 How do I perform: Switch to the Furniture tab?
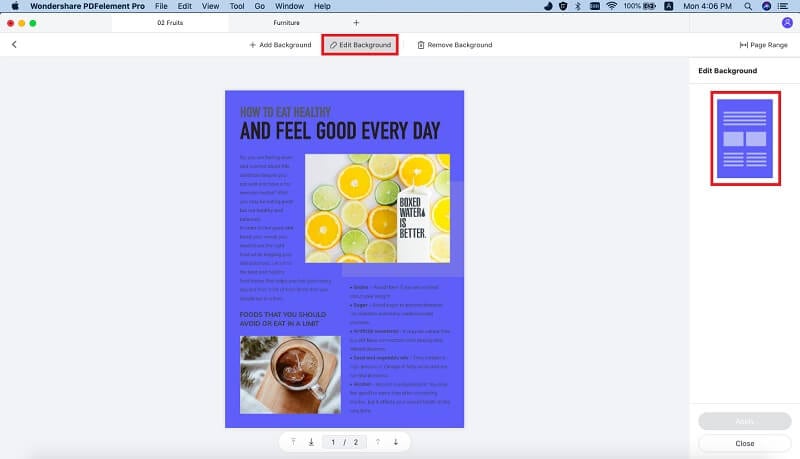[x=286, y=23]
